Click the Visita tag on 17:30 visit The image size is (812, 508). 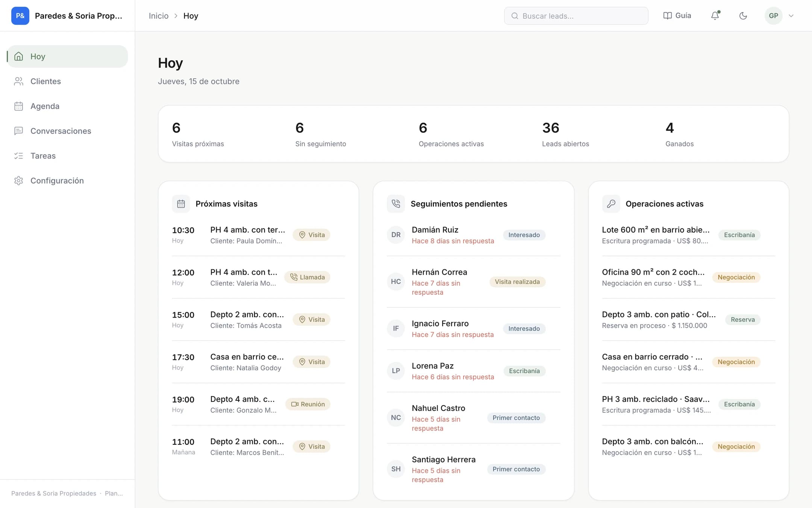[x=312, y=362]
